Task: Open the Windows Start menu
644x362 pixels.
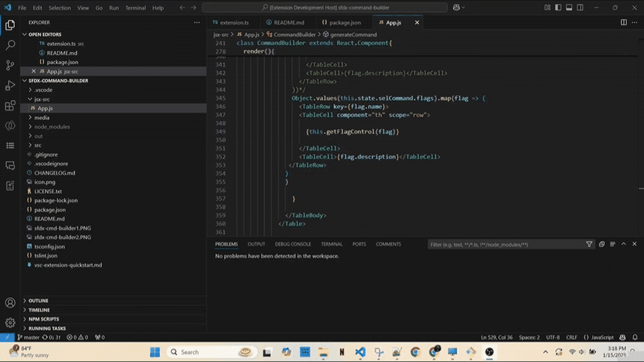Action: (155, 352)
